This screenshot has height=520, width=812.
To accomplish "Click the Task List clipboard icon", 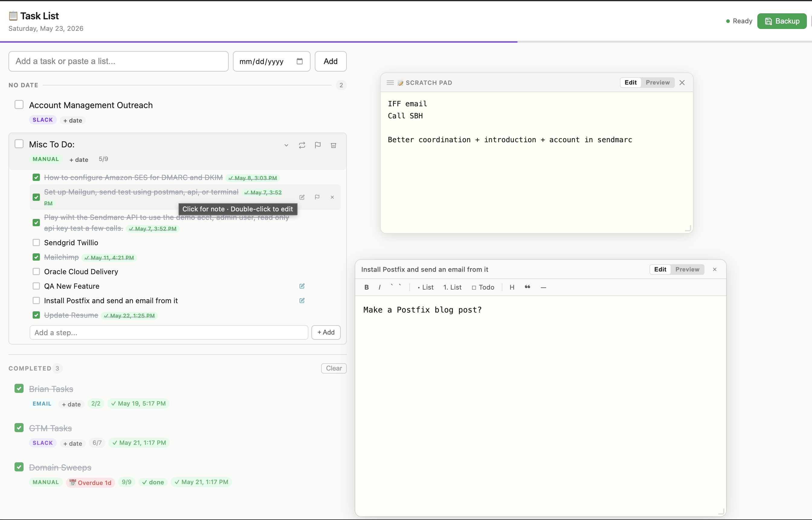I will click(13, 16).
